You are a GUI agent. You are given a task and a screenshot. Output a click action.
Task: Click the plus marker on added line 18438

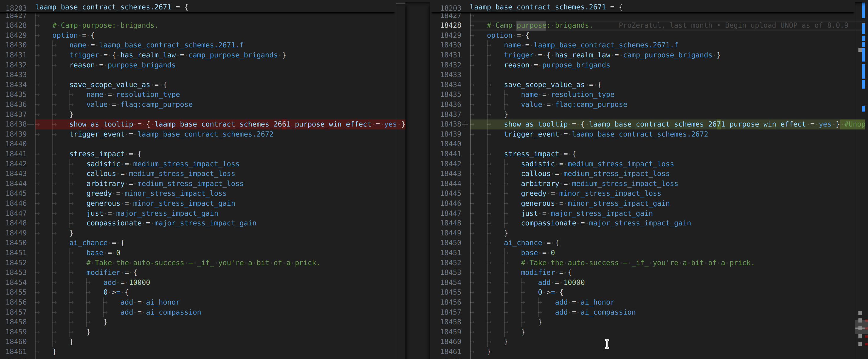[x=465, y=124]
